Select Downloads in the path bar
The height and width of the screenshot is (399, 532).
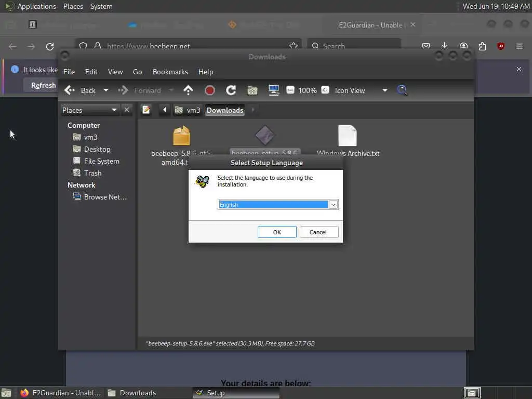point(225,110)
